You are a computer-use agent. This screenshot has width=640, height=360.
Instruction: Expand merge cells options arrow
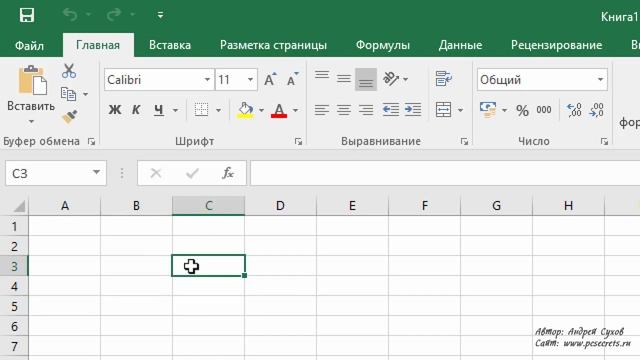(460, 110)
